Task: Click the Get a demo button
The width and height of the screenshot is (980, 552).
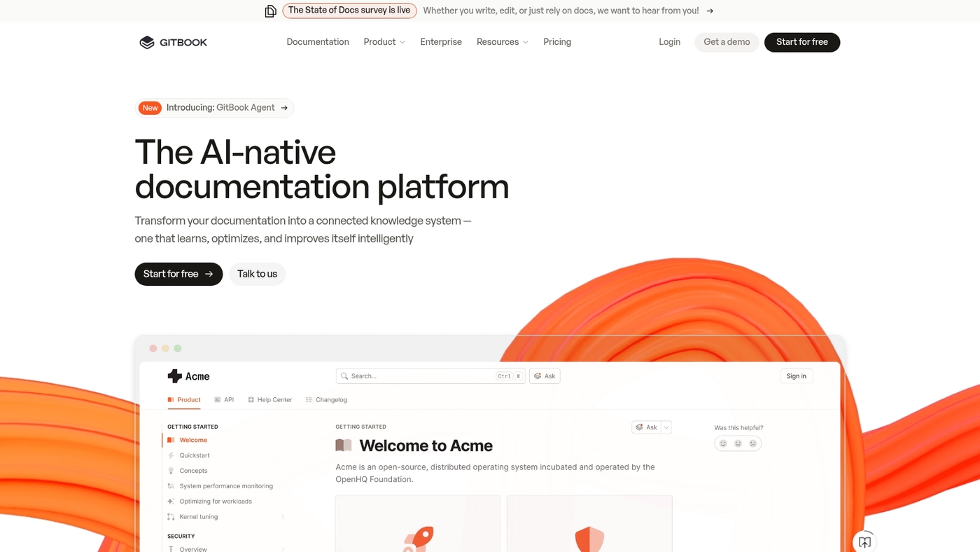Action: (x=727, y=42)
